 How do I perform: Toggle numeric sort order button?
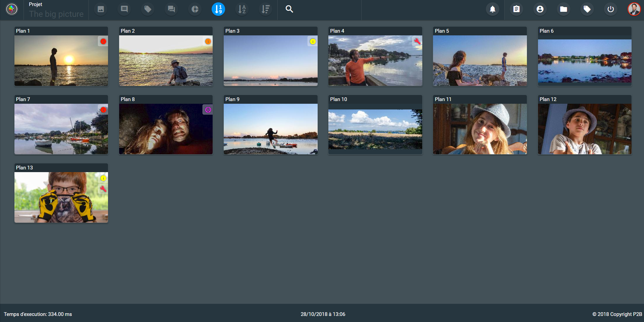(x=218, y=9)
